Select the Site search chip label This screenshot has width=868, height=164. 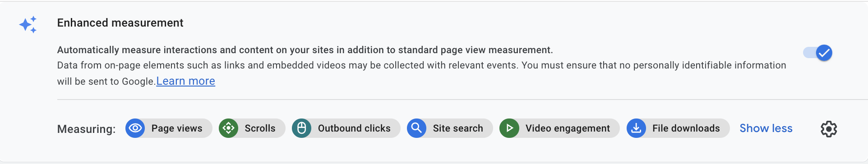pyautogui.click(x=458, y=128)
